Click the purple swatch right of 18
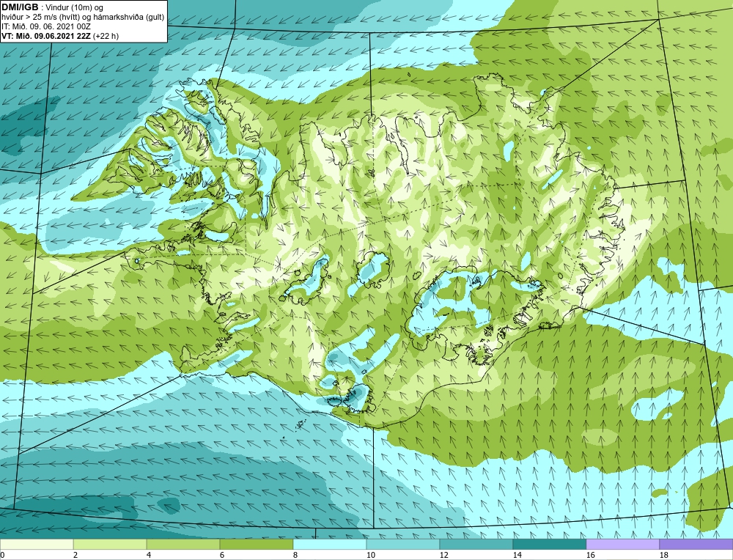The height and width of the screenshot is (560, 733). (696, 544)
